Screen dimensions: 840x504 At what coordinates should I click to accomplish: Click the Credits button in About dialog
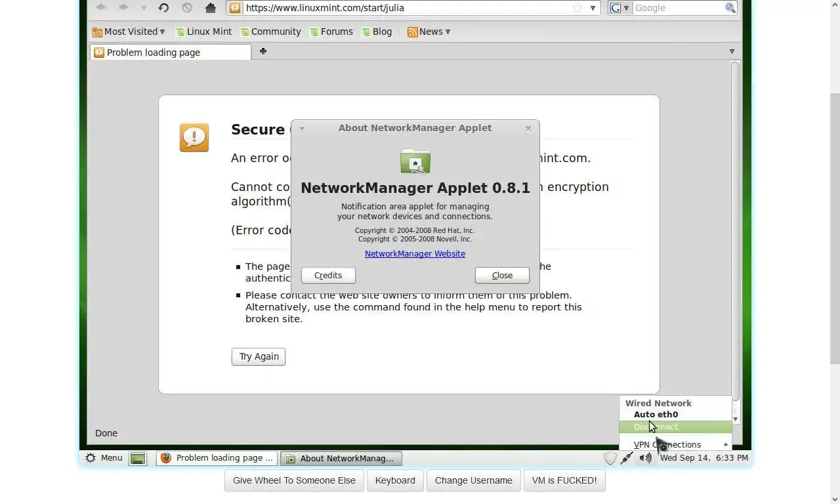pos(328,276)
